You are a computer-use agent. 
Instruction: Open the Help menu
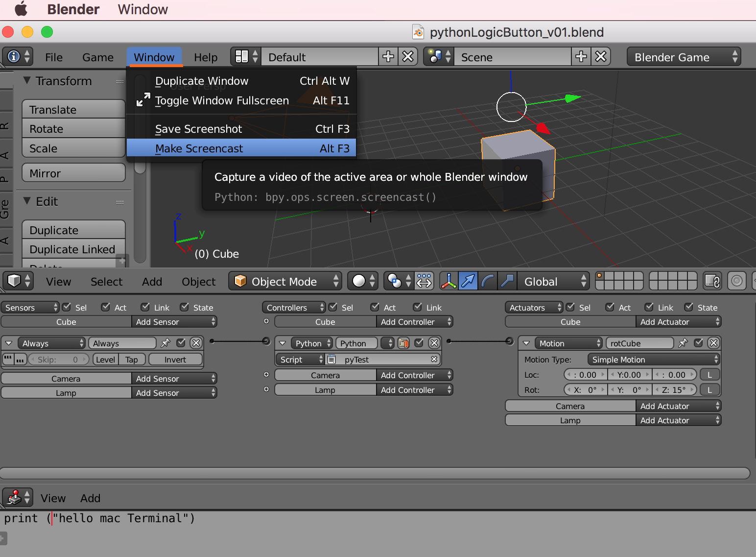coord(206,57)
